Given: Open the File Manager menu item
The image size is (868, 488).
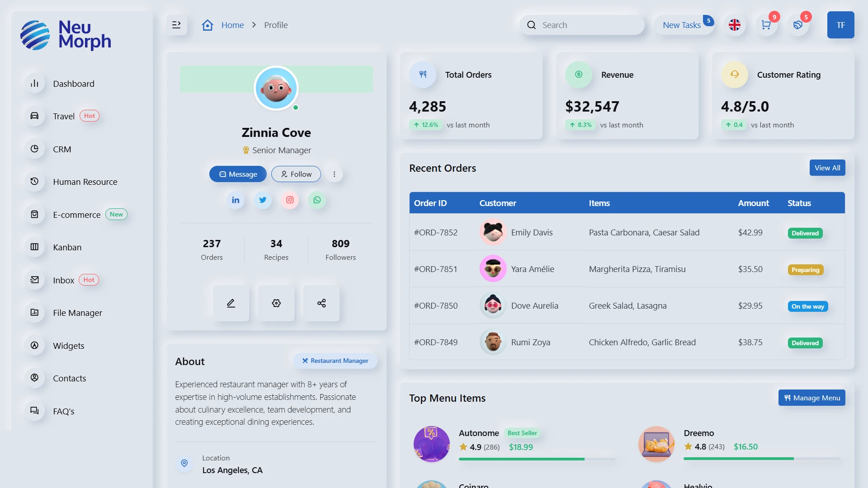Looking at the screenshot, I should tap(77, 313).
